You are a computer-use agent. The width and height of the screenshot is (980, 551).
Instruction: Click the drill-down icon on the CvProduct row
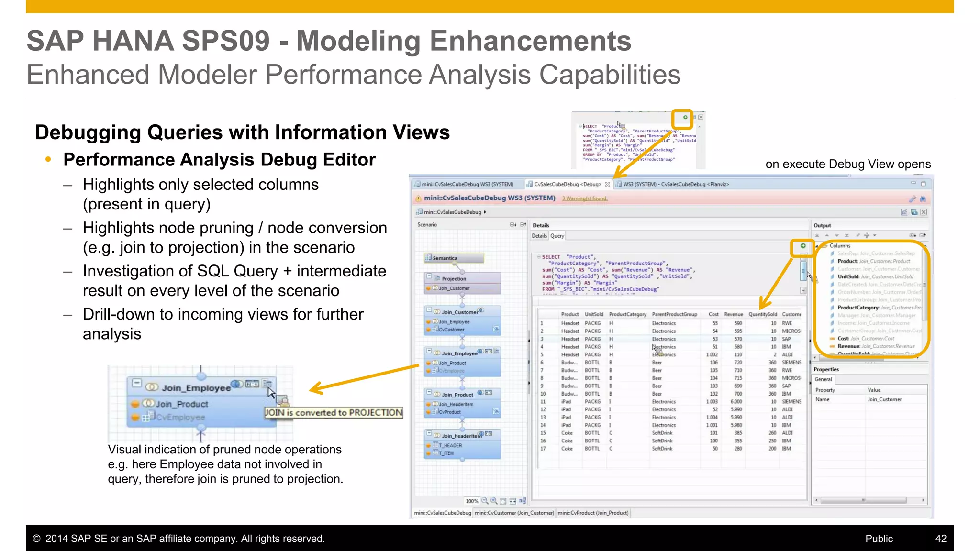[x=496, y=411]
